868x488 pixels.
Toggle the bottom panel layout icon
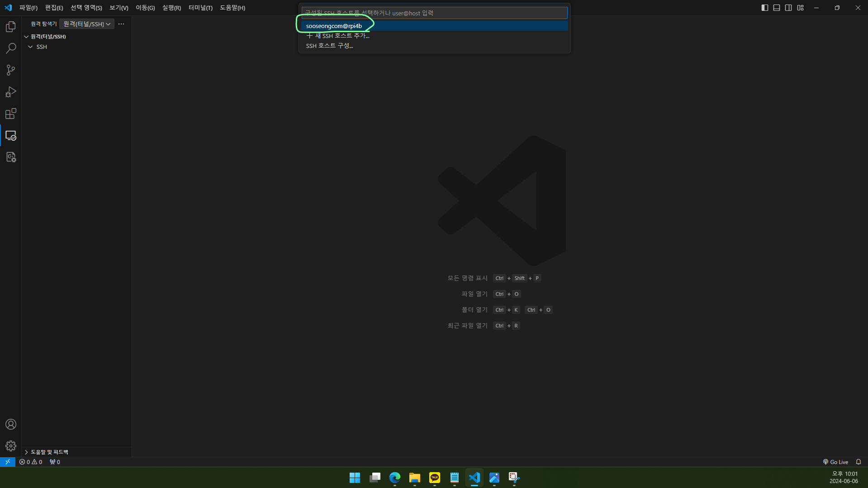(777, 8)
